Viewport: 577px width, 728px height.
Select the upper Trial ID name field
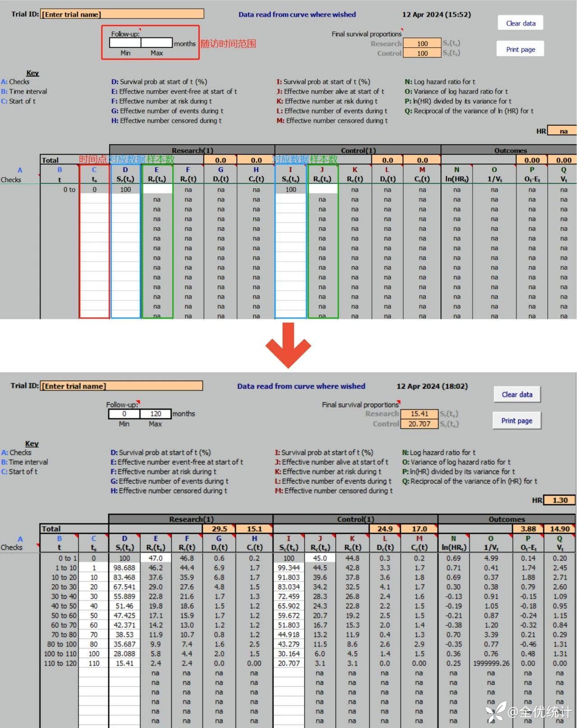coord(122,14)
